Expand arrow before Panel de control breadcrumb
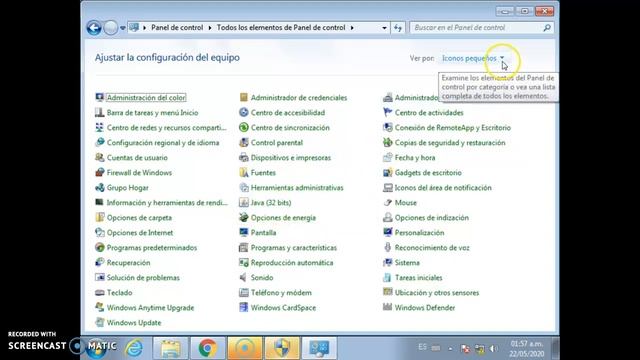This screenshot has width=640, height=360. pos(144,28)
